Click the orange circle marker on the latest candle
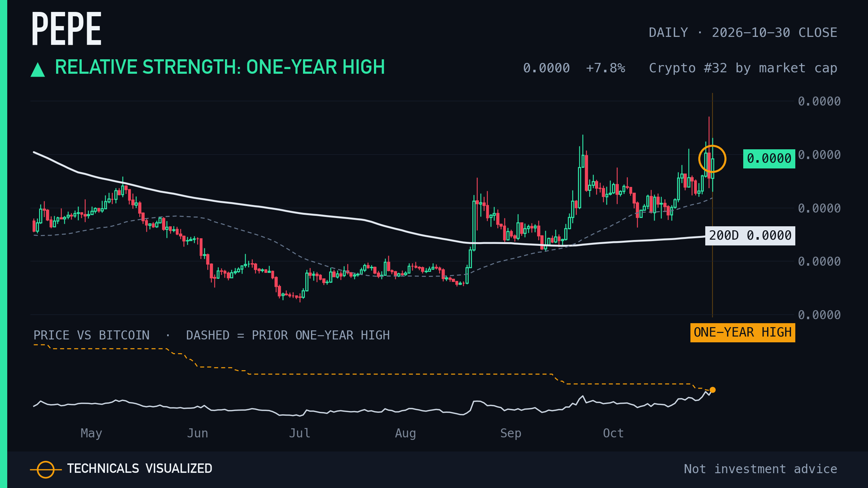The width and height of the screenshot is (868, 488). coord(712,159)
